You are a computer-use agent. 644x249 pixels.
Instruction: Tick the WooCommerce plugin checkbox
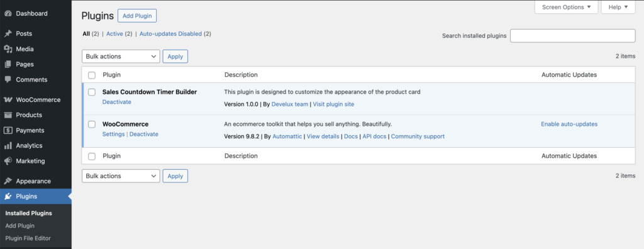coord(92,124)
